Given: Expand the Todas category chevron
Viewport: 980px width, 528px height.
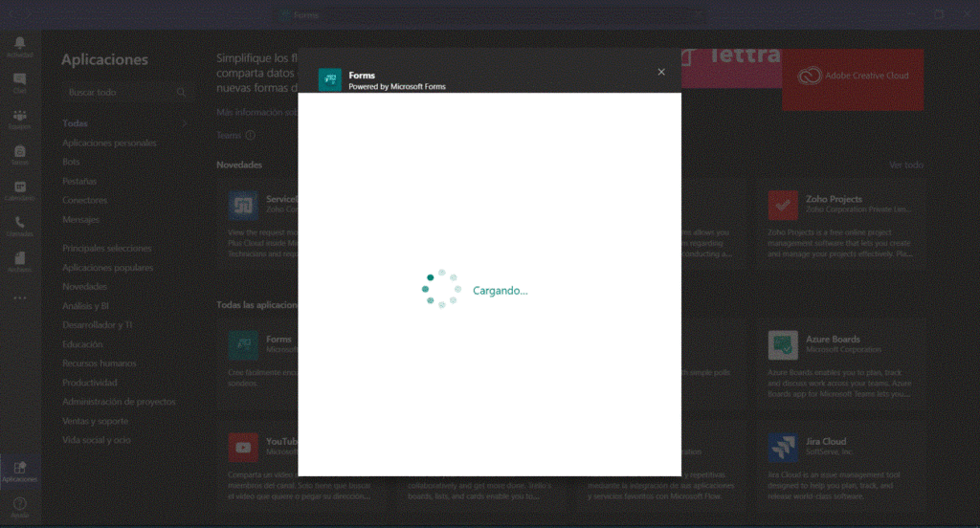Looking at the screenshot, I should coord(184,123).
